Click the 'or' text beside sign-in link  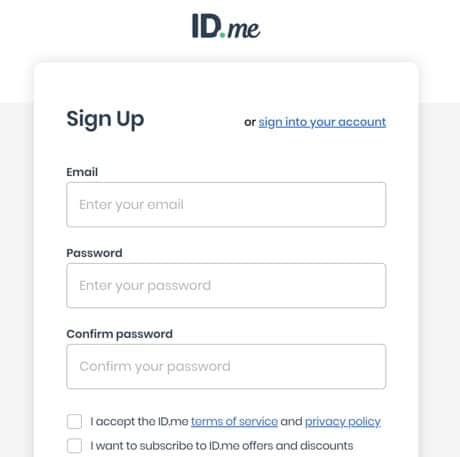click(250, 122)
